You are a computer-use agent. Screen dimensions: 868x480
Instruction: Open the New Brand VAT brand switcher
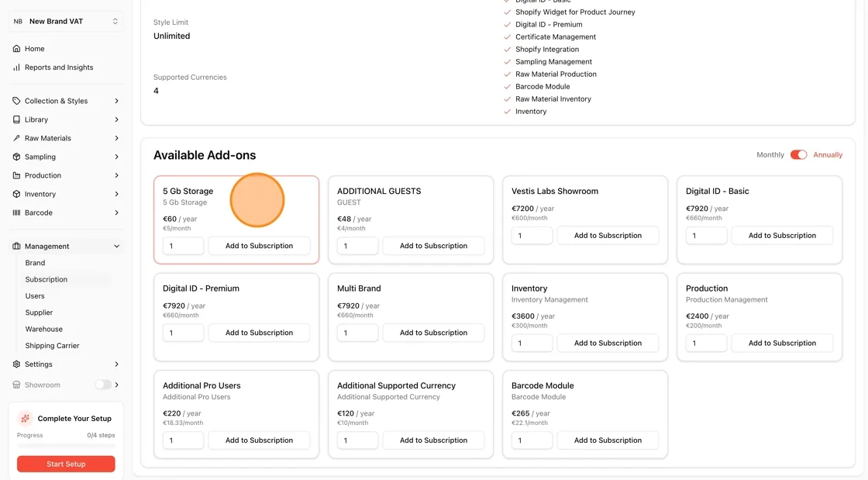point(66,22)
